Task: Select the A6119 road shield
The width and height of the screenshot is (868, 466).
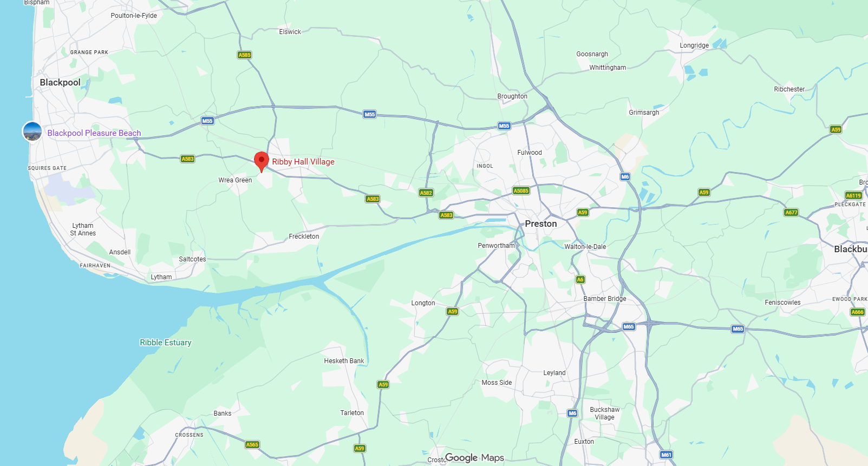Action: tap(853, 195)
